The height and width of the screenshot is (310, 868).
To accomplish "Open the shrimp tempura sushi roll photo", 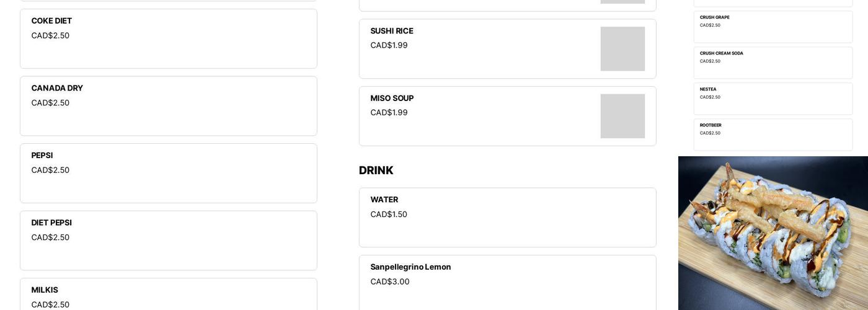I will coord(773,233).
